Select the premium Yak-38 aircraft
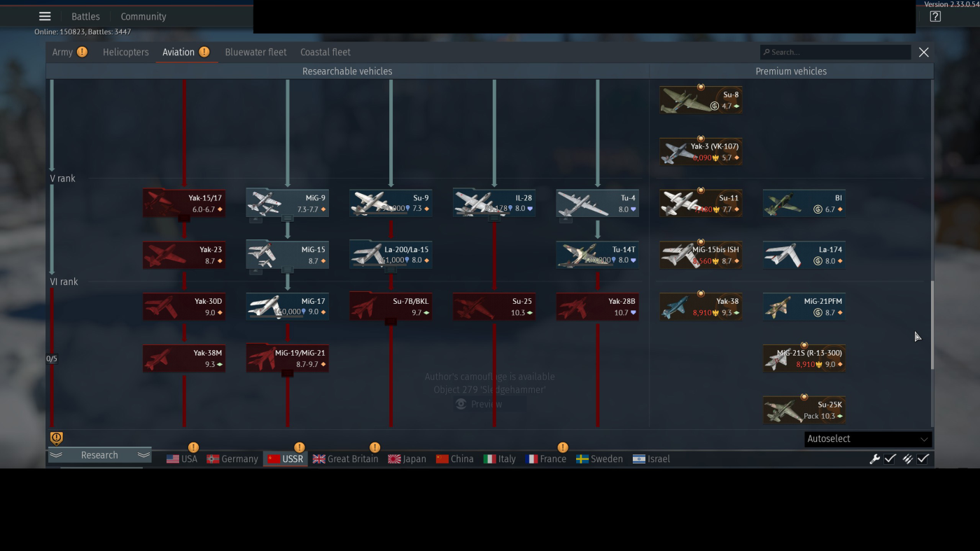 (701, 307)
